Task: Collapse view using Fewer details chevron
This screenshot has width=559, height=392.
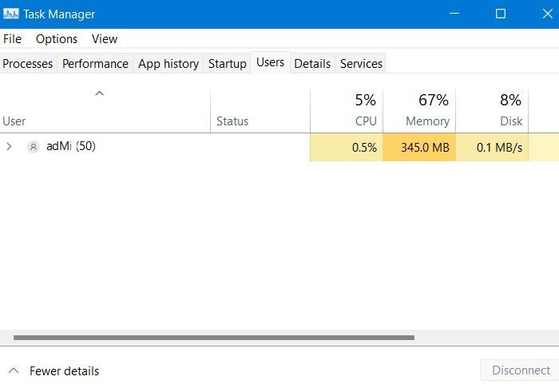Action: tap(13, 370)
